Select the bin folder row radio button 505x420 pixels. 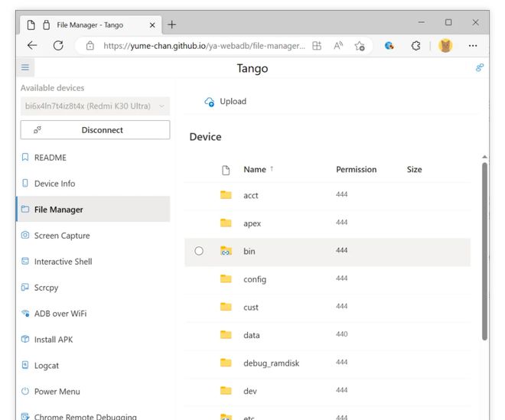coord(199,251)
